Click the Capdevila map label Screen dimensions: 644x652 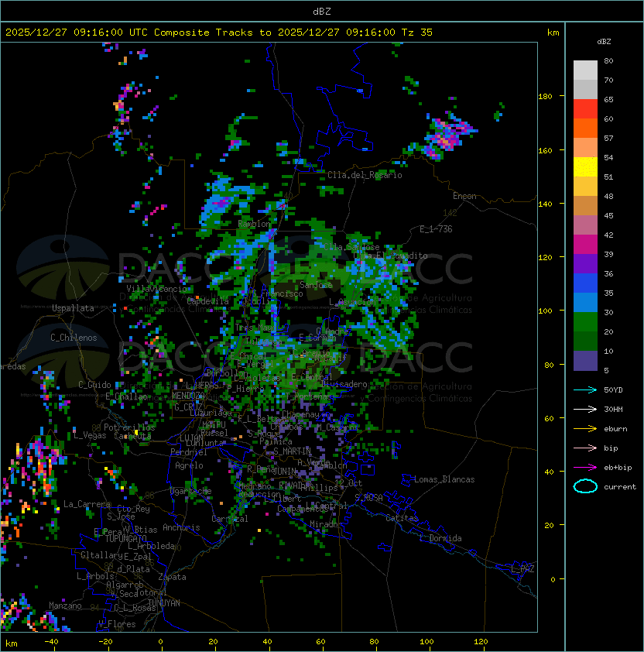point(207,301)
